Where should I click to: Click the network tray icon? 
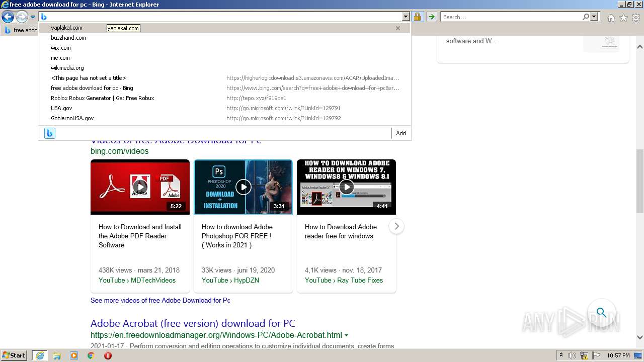[x=584, y=355]
